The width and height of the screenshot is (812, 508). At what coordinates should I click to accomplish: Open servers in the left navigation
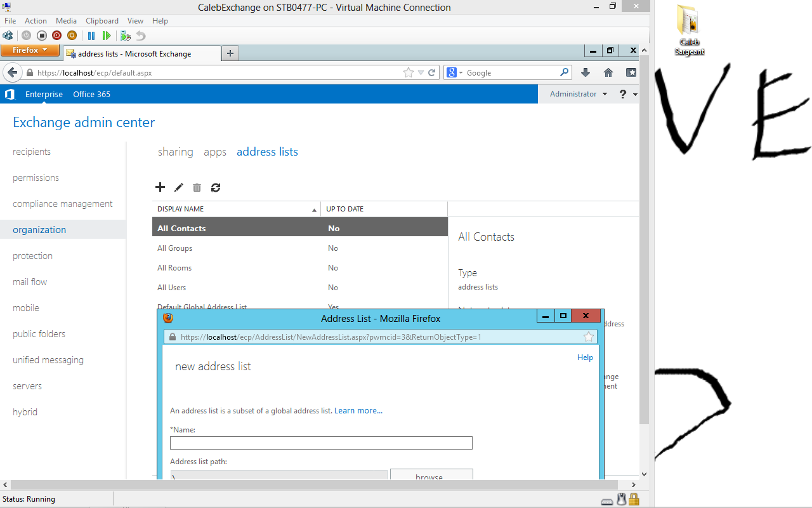[27, 386]
